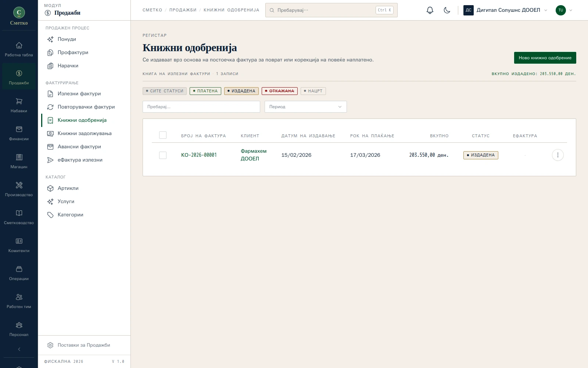Click ПРОДАЖБИ breadcrumb

[x=183, y=10]
